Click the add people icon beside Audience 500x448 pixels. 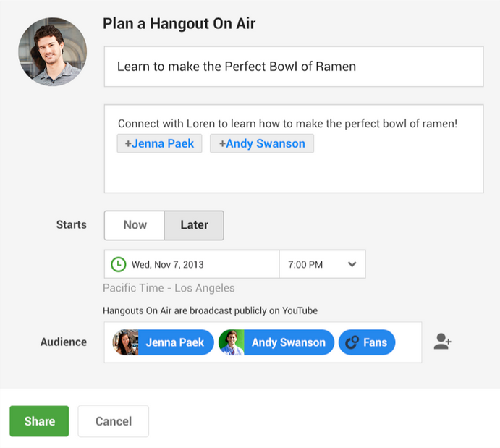(442, 342)
